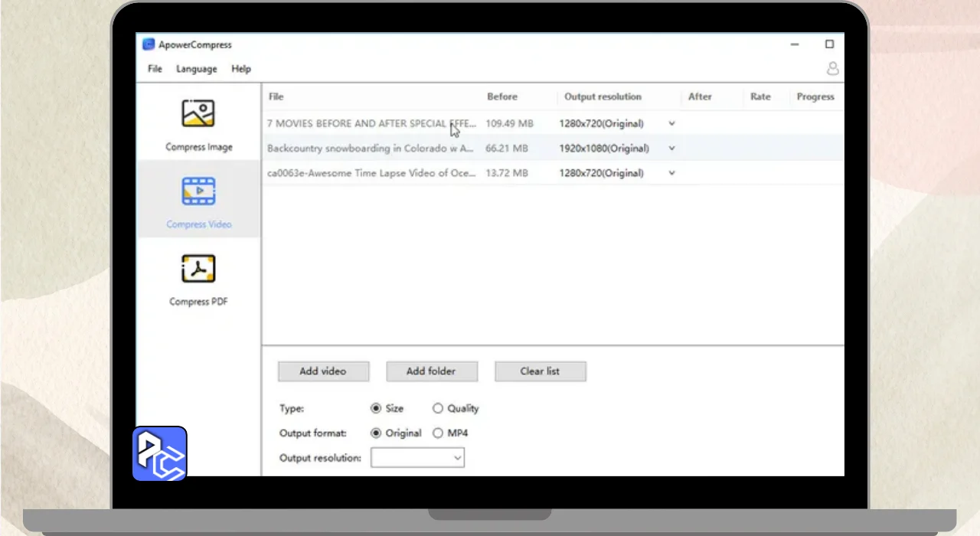980x536 pixels.
Task: Open the bottom Output resolution combo box
Action: point(417,458)
